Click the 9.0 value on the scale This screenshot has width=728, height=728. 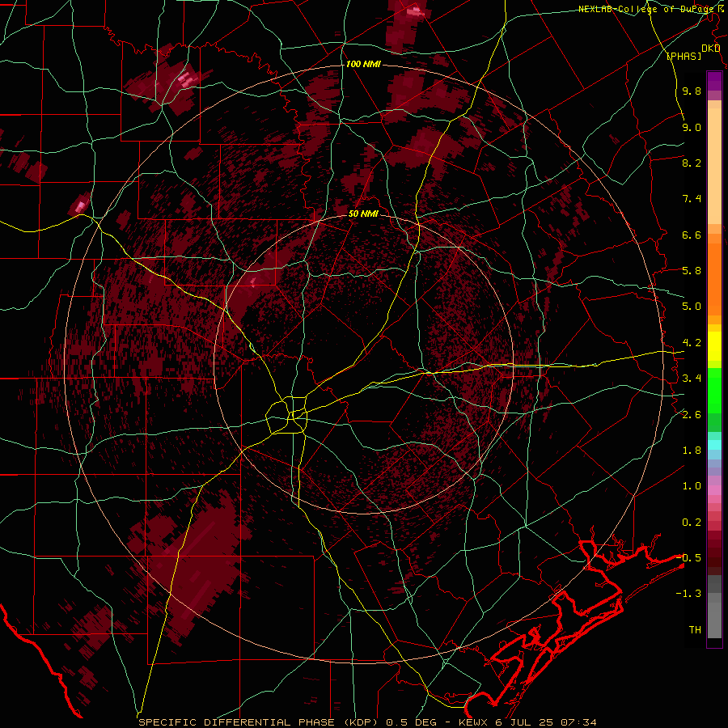692,127
